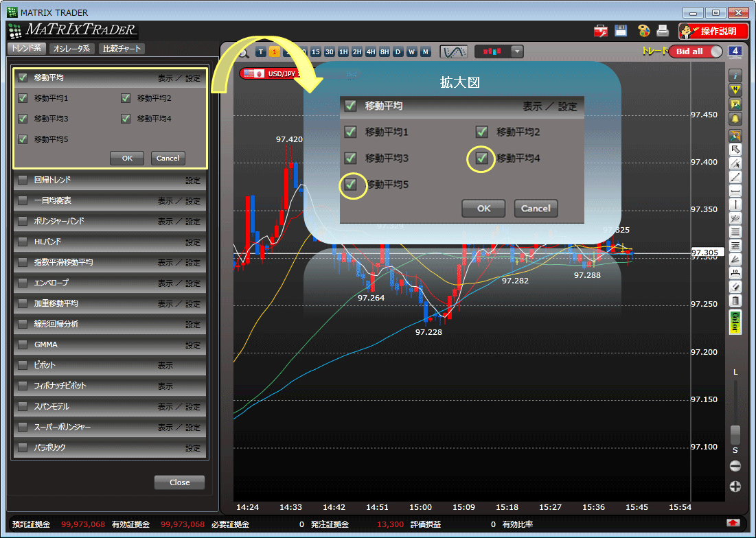Click the minus zoom-out button
This screenshot has height=538, width=756.
tap(735, 466)
